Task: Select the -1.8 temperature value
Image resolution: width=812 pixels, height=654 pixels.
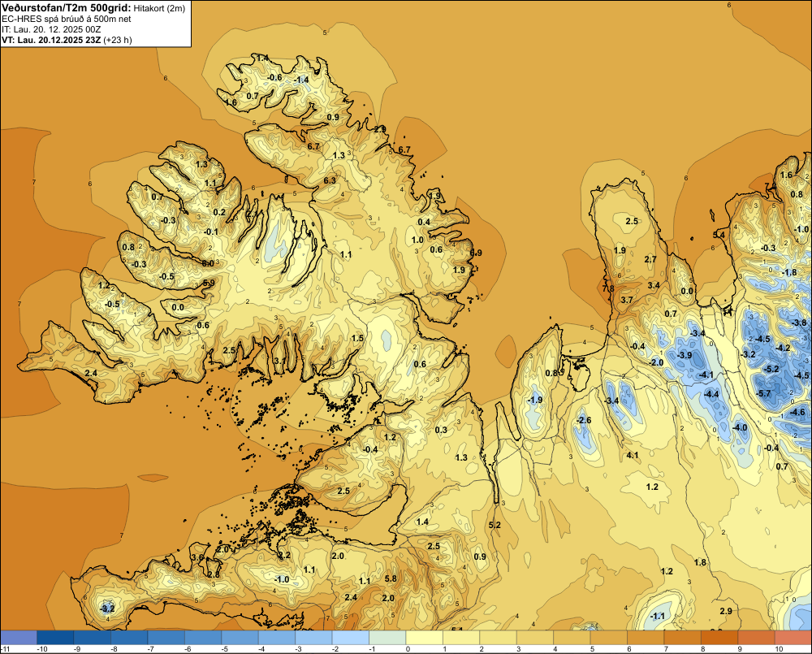Action: tap(789, 273)
